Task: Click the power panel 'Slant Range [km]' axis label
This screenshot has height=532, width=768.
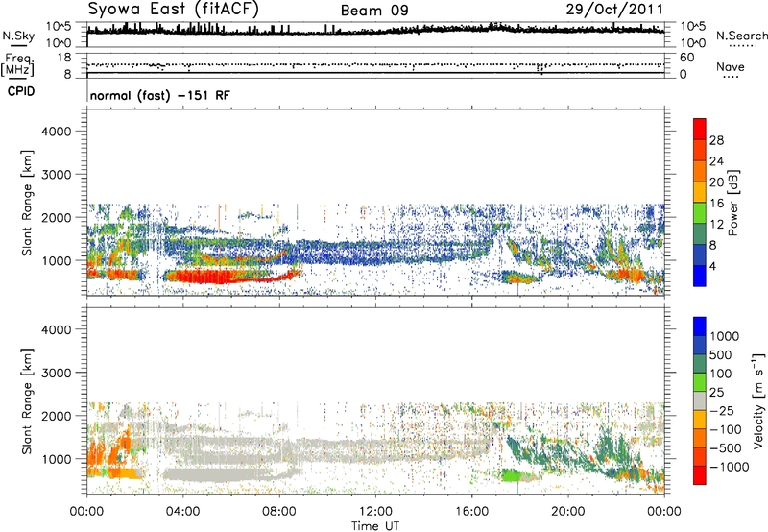Action: pos(27,203)
